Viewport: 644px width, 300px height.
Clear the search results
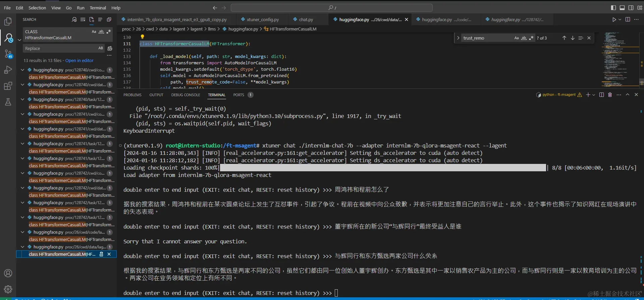[83, 19]
